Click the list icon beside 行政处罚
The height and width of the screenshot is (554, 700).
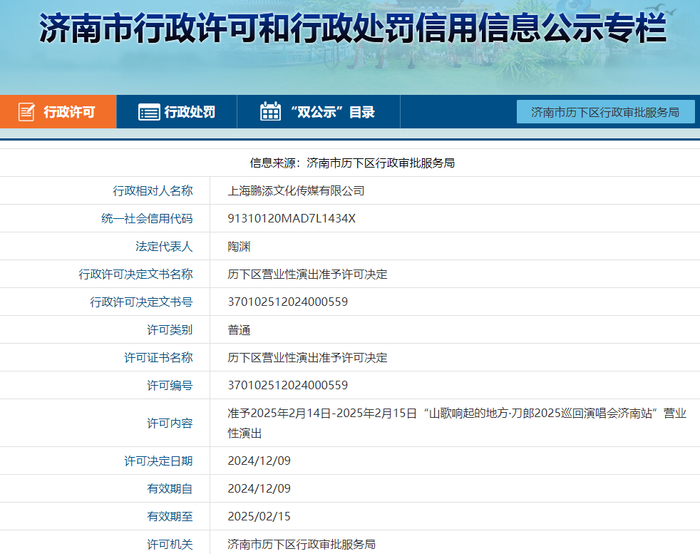coord(149,112)
